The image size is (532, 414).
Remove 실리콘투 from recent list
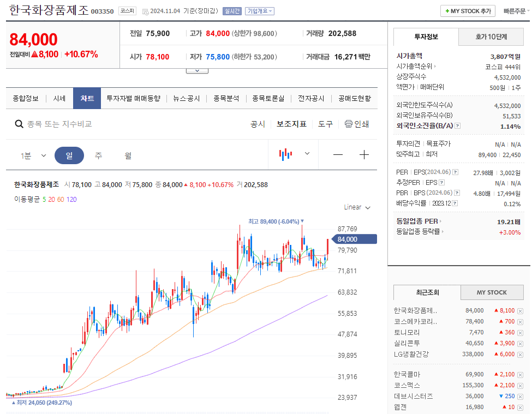(x=520, y=344)
